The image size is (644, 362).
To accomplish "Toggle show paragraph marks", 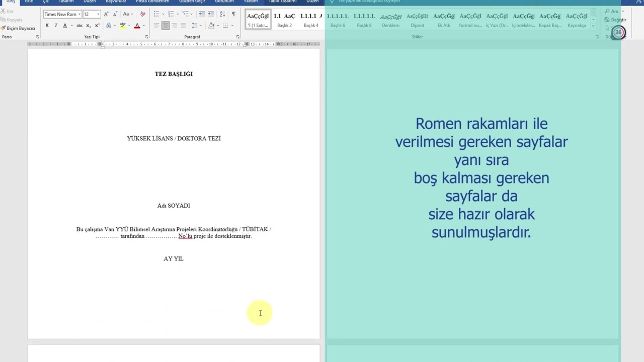I will (x=233, y=14).
